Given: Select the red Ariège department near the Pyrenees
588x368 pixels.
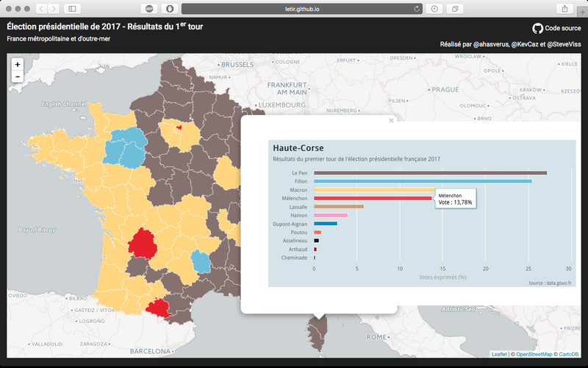Looking at the screenshot, I should pyautogui.click(x=157, y=308).
